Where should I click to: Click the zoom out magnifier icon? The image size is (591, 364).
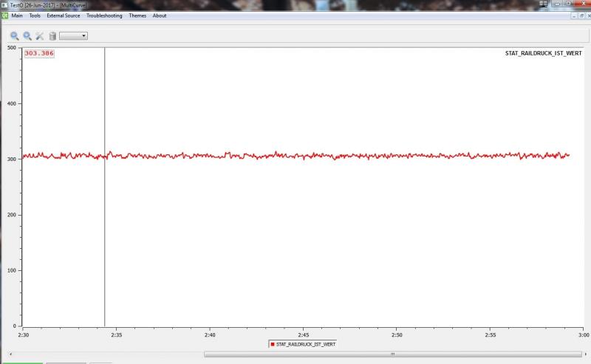27,35
